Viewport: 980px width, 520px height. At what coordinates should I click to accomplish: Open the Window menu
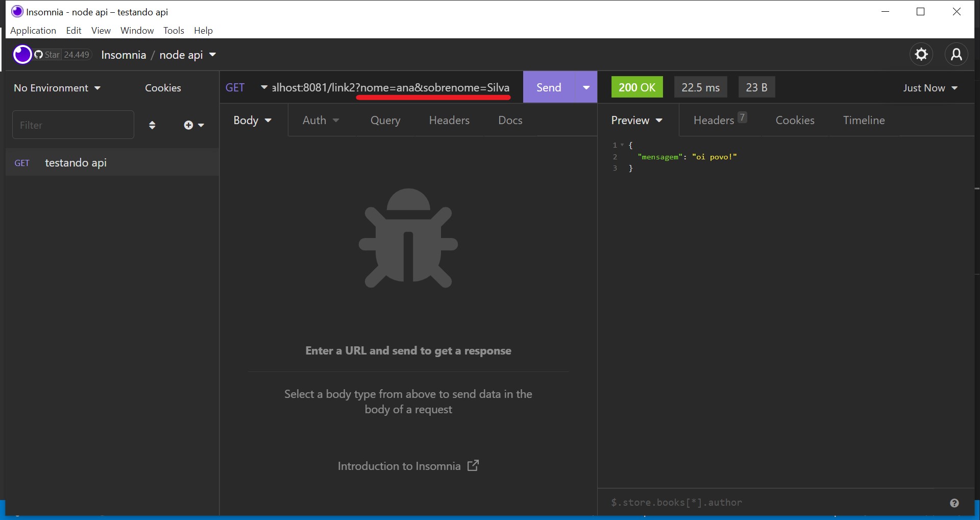137,31
